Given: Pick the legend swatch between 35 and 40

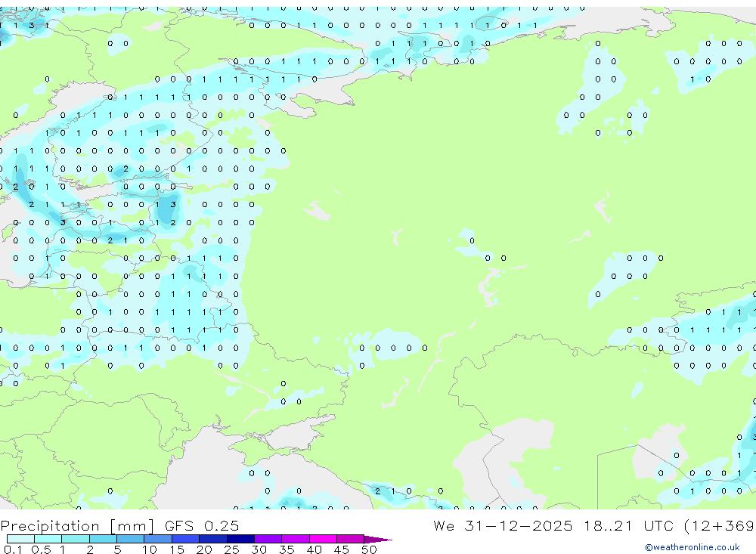Looking at the screenshot, I should pos(295,539).
